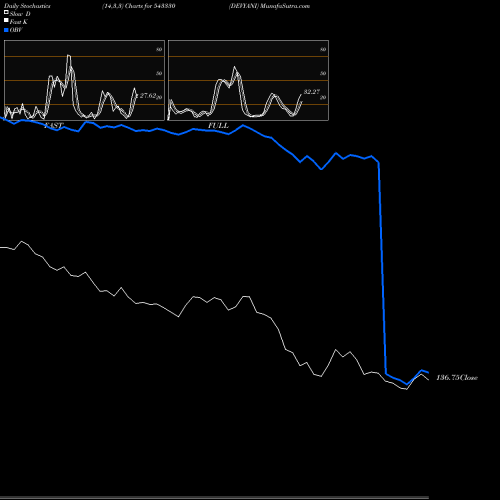This screenshot has width=500, height=500.
Task: Click the Fast K legend swatch
Action: (x=6, y=20)
